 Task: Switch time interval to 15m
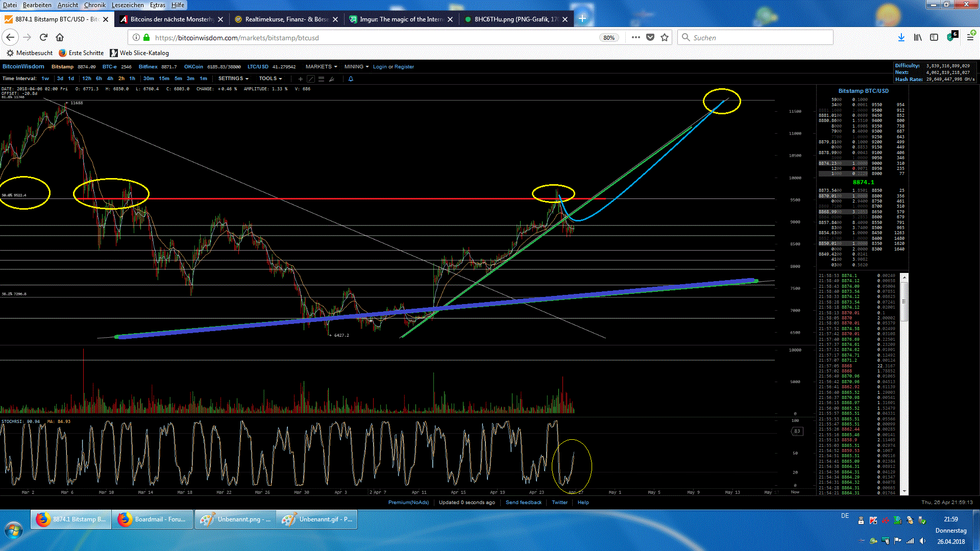(x=164, y=79)
